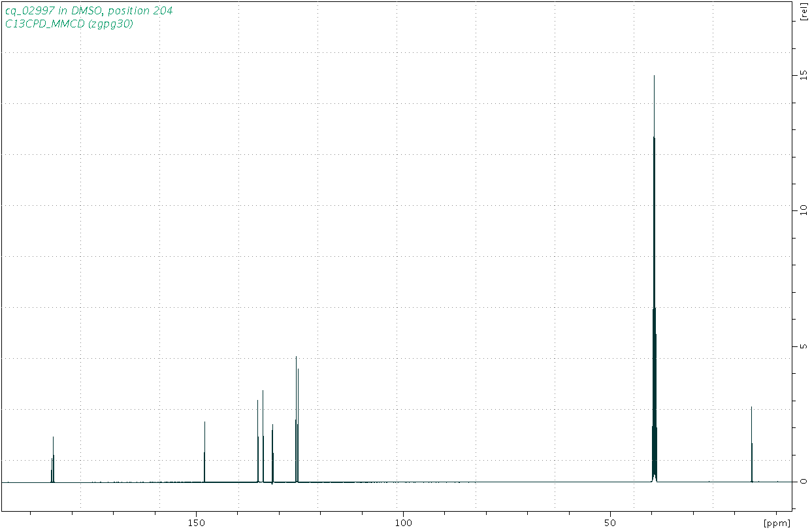Click the '150' tick label on ppm axis
The image size is (812, 530).
196,523
